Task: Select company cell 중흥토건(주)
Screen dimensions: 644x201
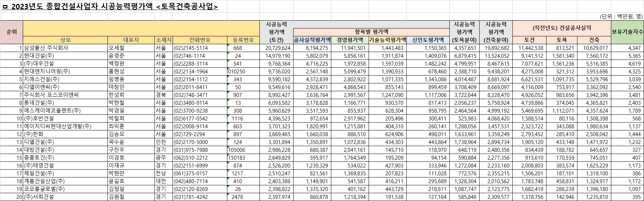Action: coord(65,158)
